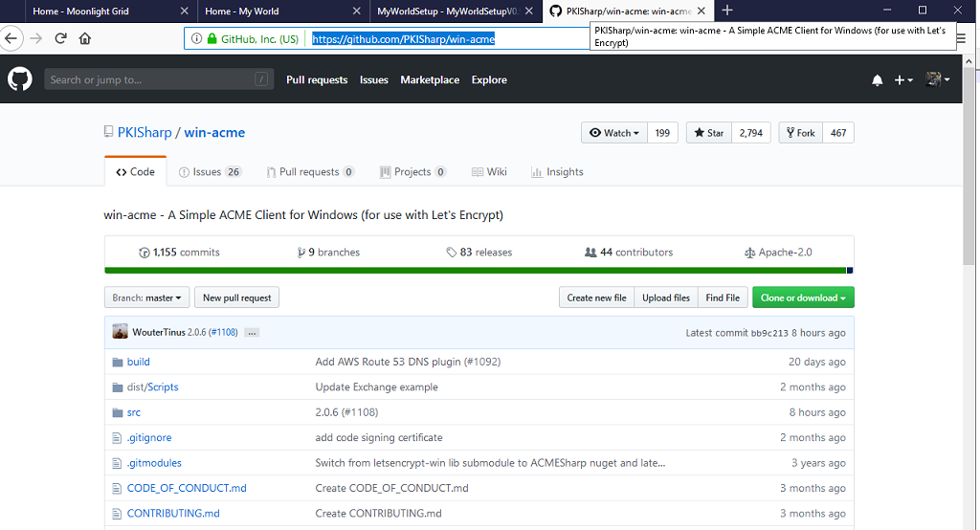Open the Branch: master dropdown
Screen dimensions: 980x530
[x=146, y=298]
